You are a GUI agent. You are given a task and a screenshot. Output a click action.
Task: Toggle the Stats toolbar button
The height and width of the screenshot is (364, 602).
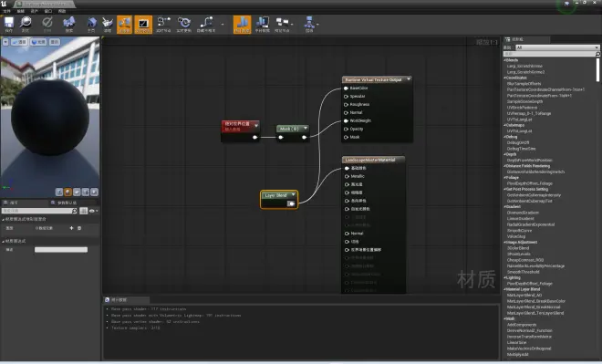click(x=243, y=25)
